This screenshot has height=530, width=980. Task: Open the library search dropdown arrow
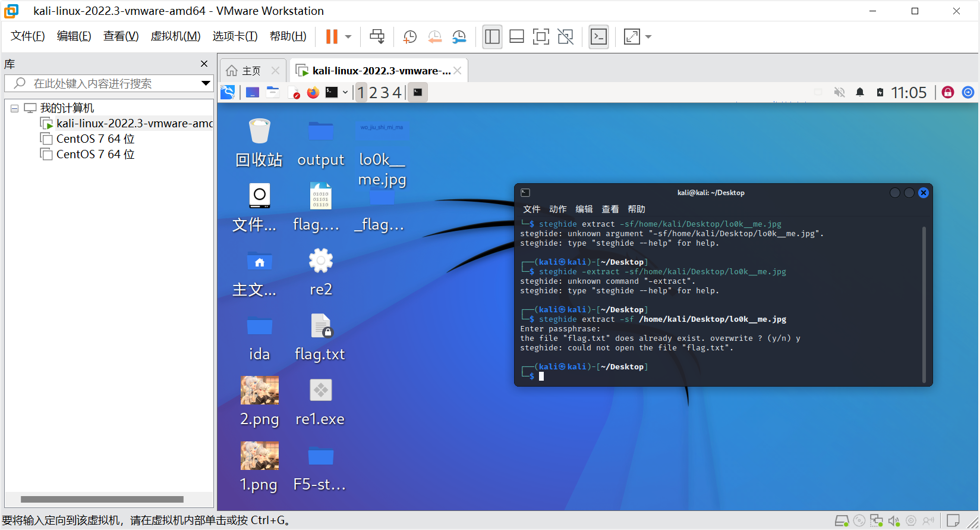[x=206, y=83]
